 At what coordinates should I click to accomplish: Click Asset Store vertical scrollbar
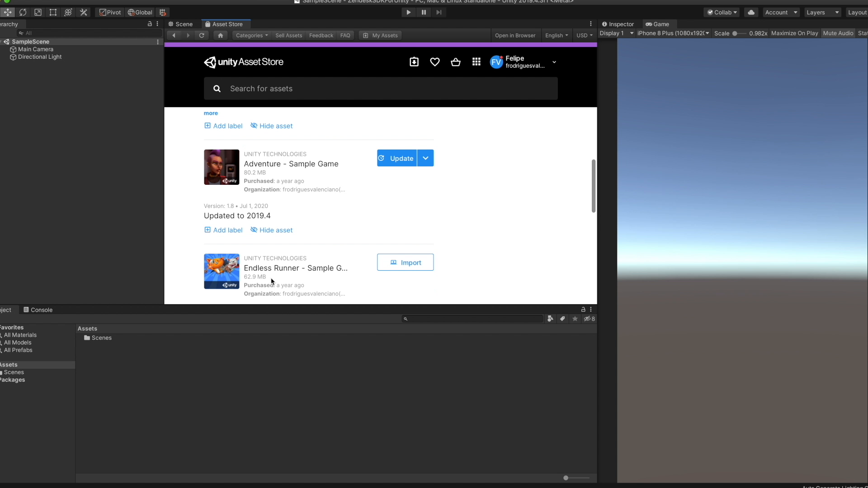click(x=593, y=186)
